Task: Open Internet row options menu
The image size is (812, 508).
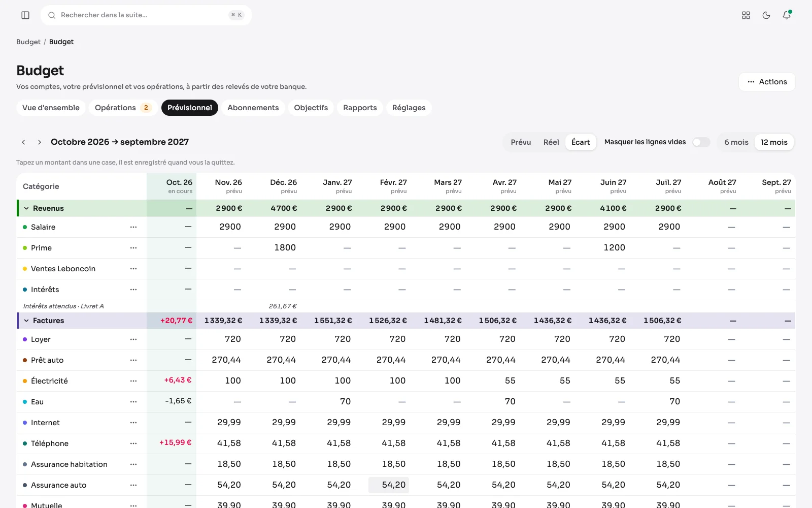Action: 133,423
